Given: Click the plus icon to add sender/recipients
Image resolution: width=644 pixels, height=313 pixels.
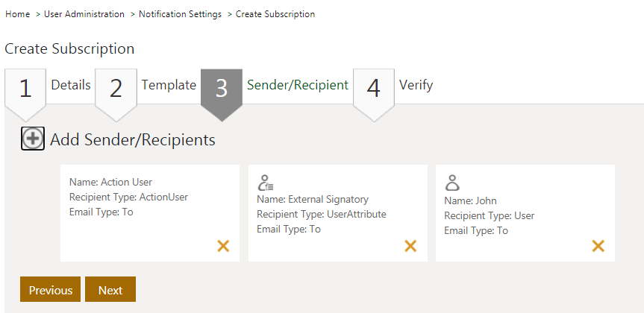Looking at the screenshot, I should [x=33, y=139].
